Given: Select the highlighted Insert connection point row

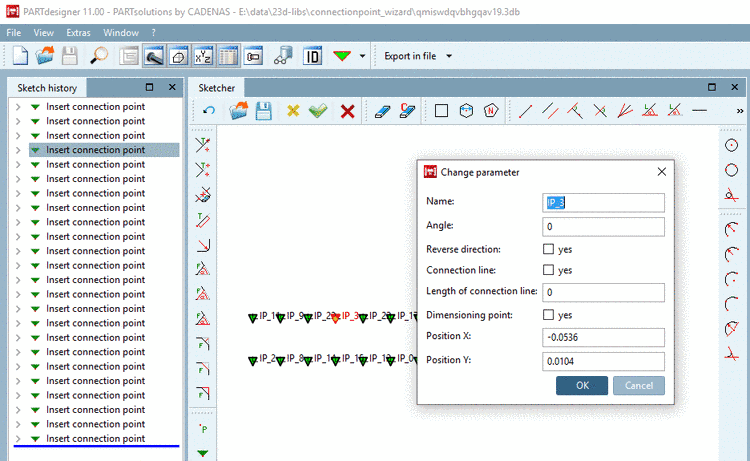Looking at the screenshot, I should tap(104, 150).
